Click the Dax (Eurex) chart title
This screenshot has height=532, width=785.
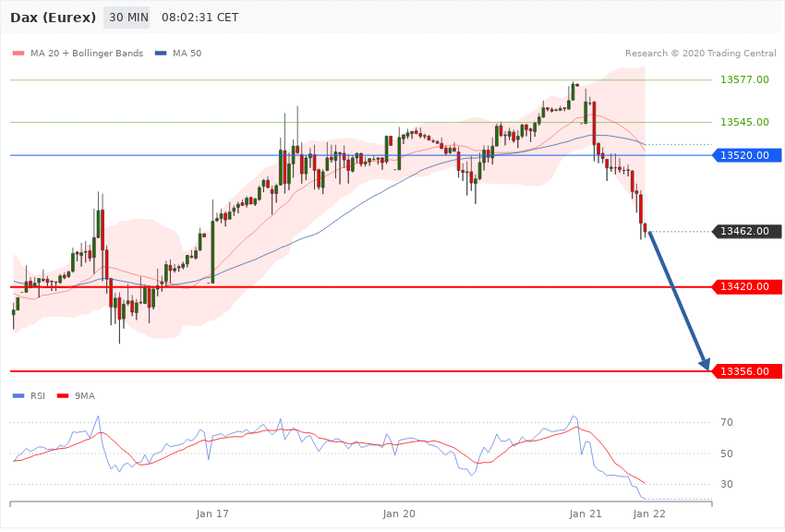[53, 18]
